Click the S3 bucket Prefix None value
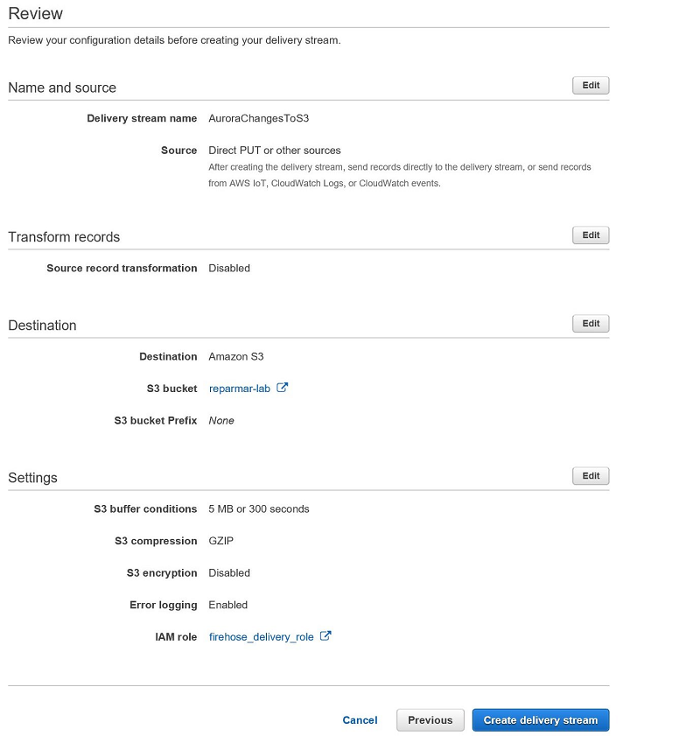The height and width of the screenshot is (736, 700). pos(221,421)
